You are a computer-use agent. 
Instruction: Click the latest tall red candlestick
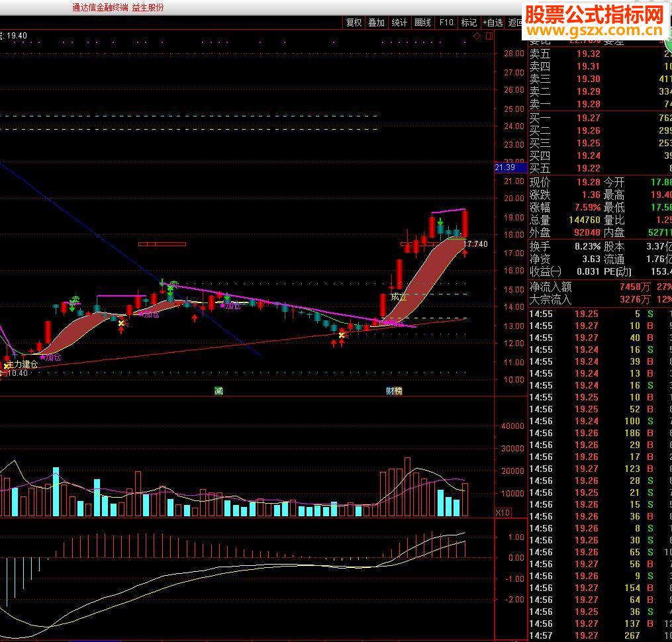coord(465,223)
